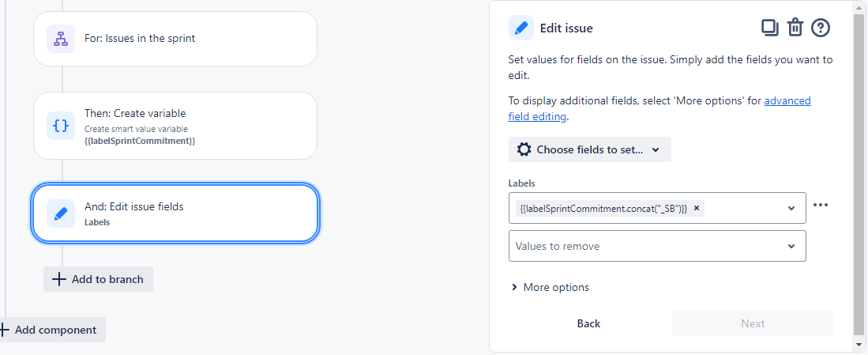Expand the Labels values dropdown arrow
Screen dimensions: 868x355
pyautogui.click(x=791, y=208)
